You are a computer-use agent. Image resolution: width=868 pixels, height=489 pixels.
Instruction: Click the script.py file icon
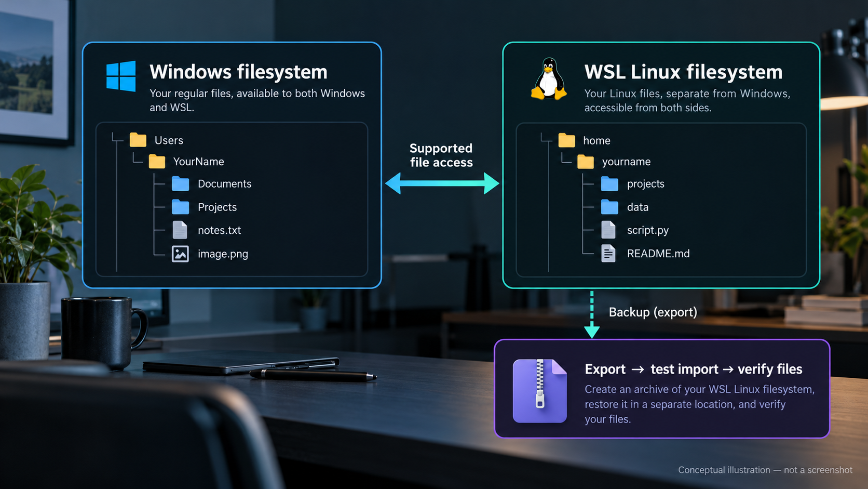[608, 230]
